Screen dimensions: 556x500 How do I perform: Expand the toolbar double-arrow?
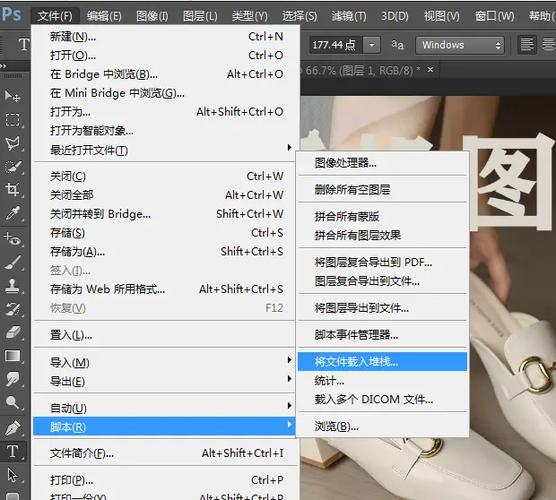tap(3, 66)
